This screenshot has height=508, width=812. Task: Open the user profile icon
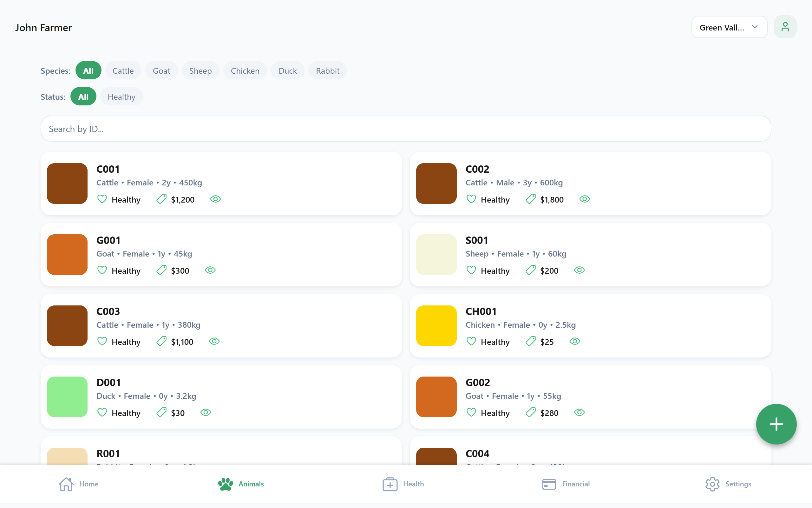tap(785, 27)
